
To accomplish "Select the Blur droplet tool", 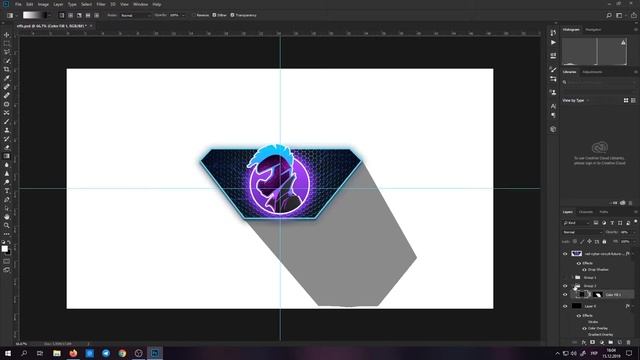I will (x=7, y=165).
